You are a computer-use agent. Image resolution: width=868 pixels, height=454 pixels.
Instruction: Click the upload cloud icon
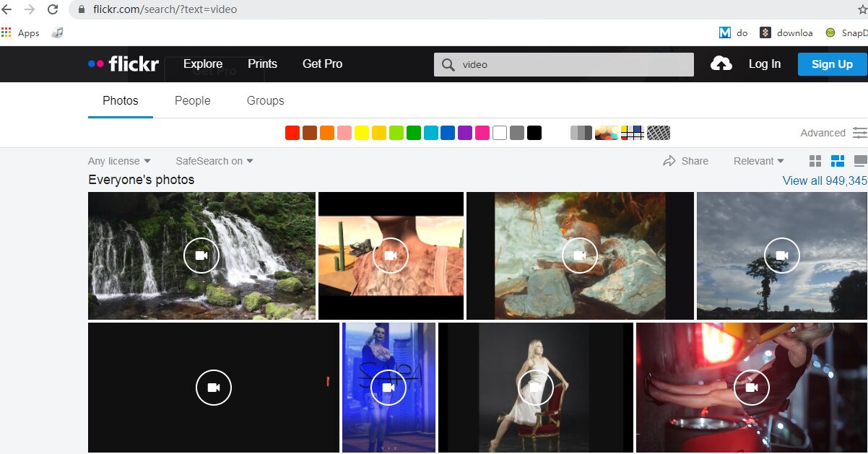pyautogui.click(x=721, y=64)
